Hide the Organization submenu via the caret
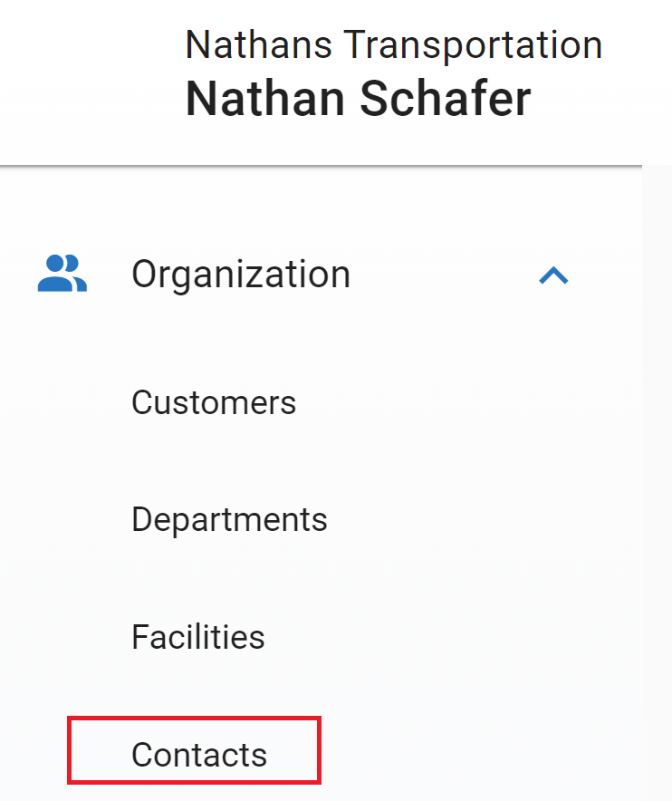672x801 pixels. (553, 275)
